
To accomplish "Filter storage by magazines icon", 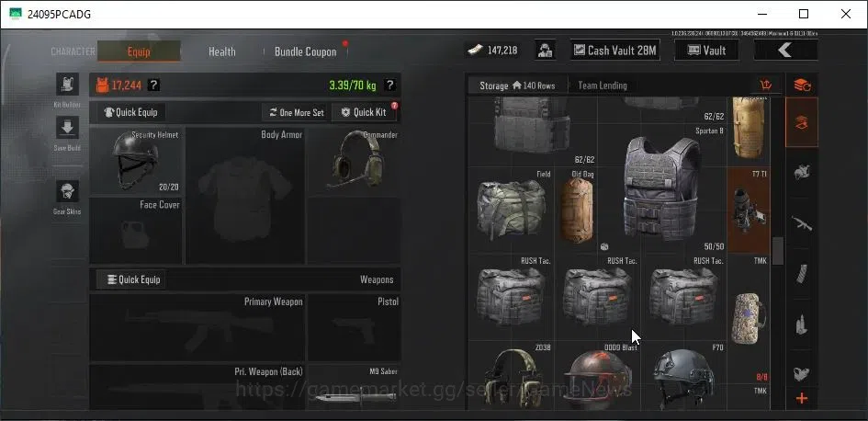I will [802, 274].
